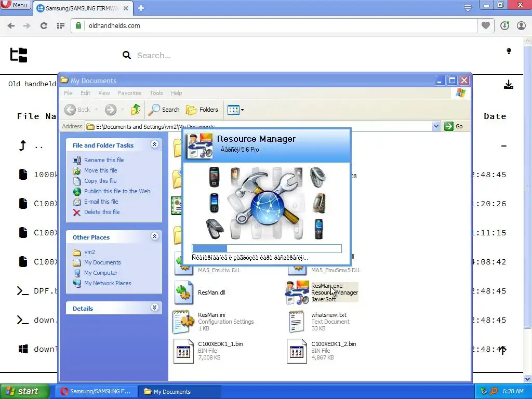Screen dimensions: 532x399
Task: Switch to Samsung/SAMSUNG F... taskbar item
Action: [x=96, y=392]
